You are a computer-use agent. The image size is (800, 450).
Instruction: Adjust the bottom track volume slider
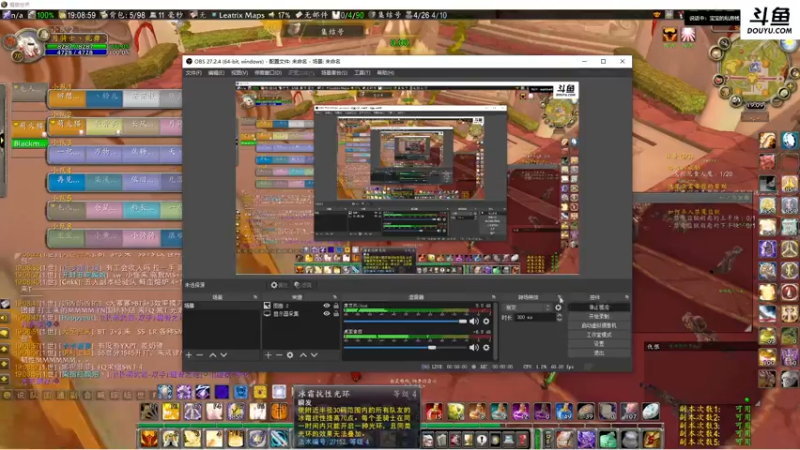pyautogui.click(x=405, y=347)
